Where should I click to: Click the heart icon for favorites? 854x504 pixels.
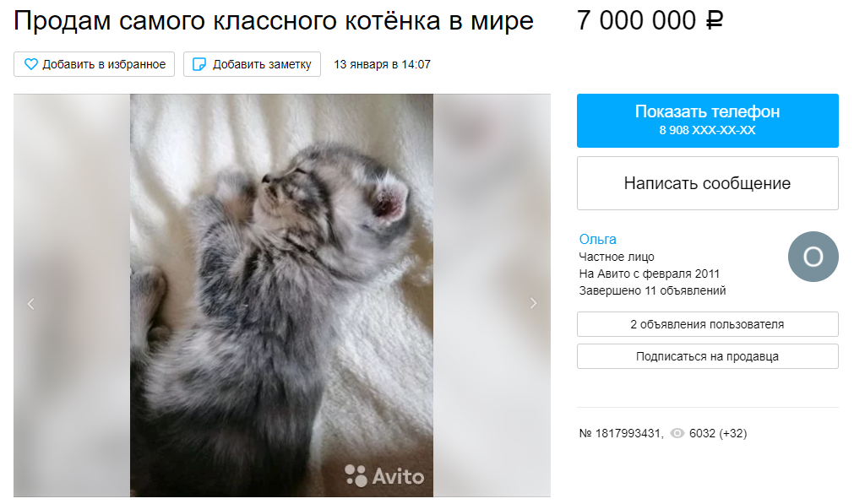click(x=31, y=64)
